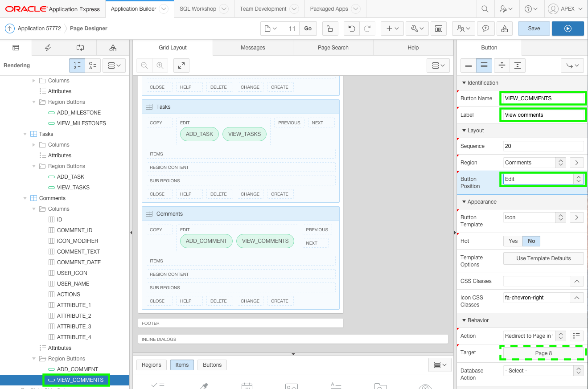Image resolution: width=588 pixels, height=389 pixels.
Task: Add a developer comment via speech-bubble icon
Action: [x=485, y=29]
